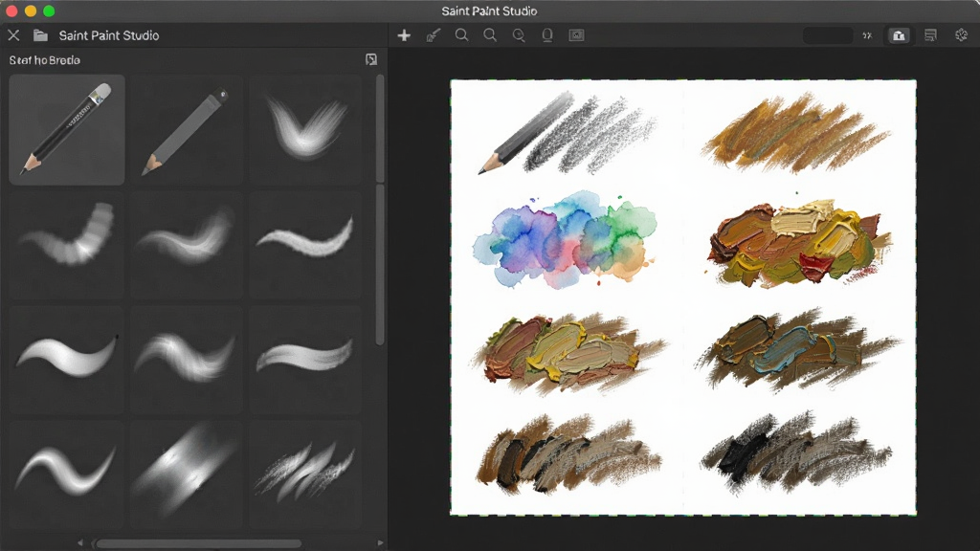Click the right arrow of the horizontal scrollbar
The height and width of the screenshot is (551, 980).
(380, 543)
